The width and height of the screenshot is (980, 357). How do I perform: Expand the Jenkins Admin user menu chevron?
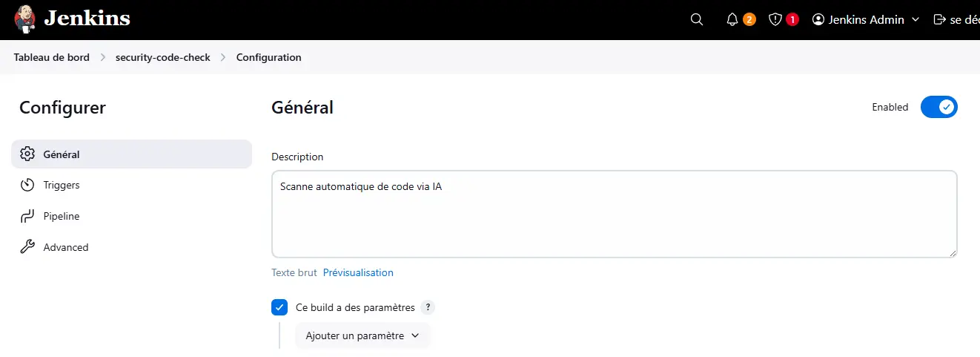pyautogui.click(x=916, y=19)
